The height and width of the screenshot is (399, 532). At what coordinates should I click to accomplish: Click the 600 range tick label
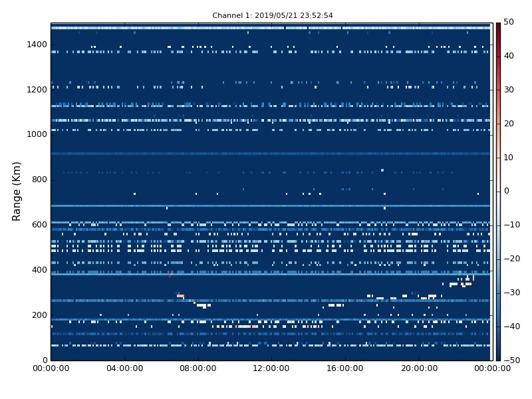39,225
